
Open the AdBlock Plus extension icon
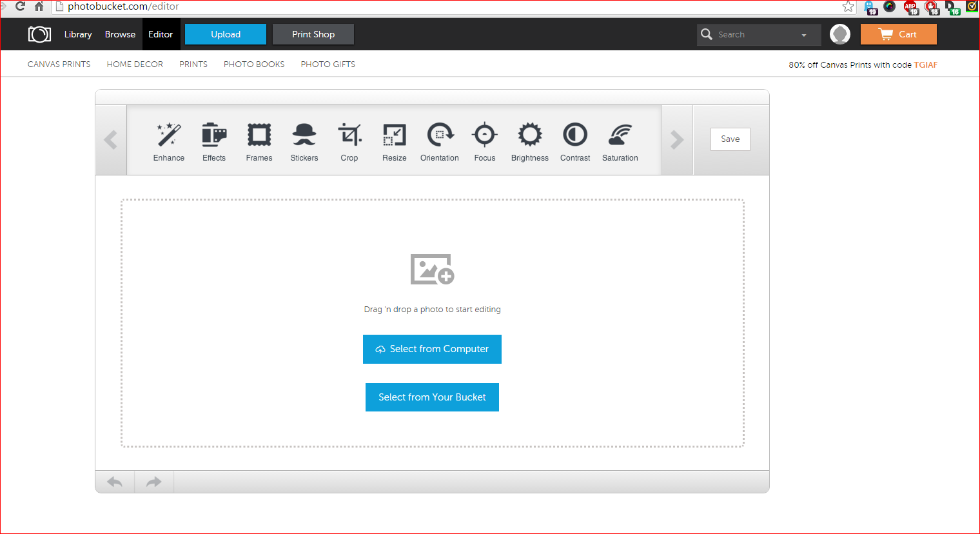pyautogui.click(x=910, y=7)
